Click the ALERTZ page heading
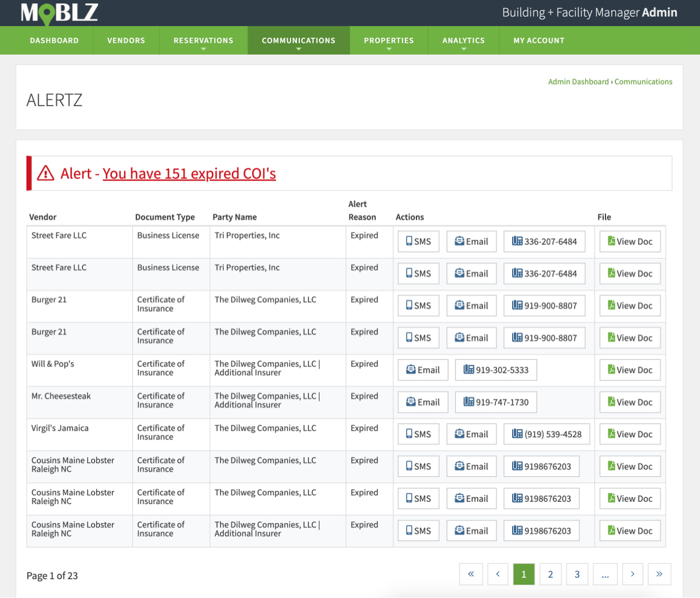 tap(54, 100)
